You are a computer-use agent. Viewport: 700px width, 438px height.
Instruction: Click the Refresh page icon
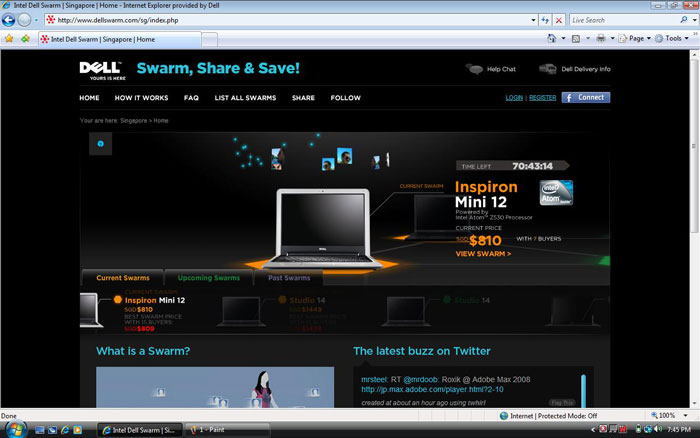tap(545, 20)
